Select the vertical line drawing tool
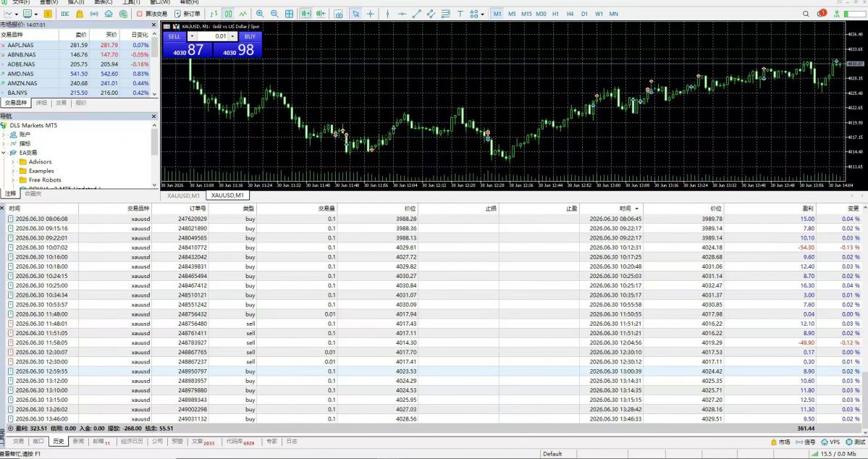Image resolution: width=868 pixels, height=459 pixels. (x=387, y=14)
